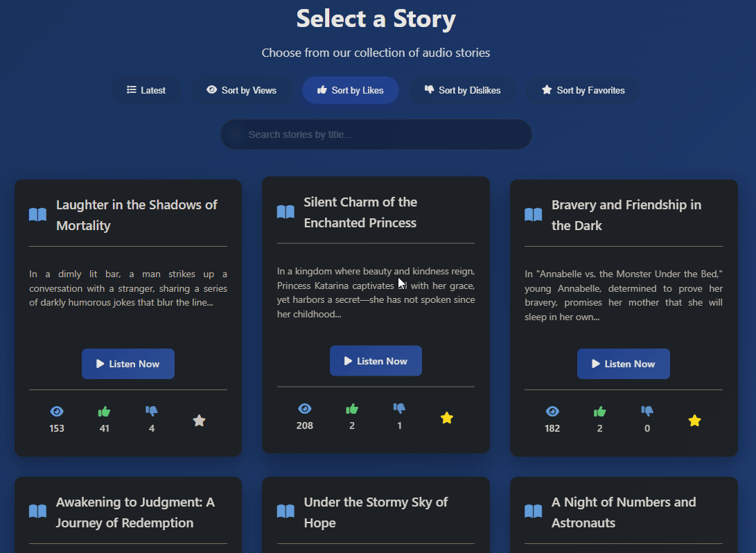Listen to Laughter in the Shadows of Mortality

point(128,364)
